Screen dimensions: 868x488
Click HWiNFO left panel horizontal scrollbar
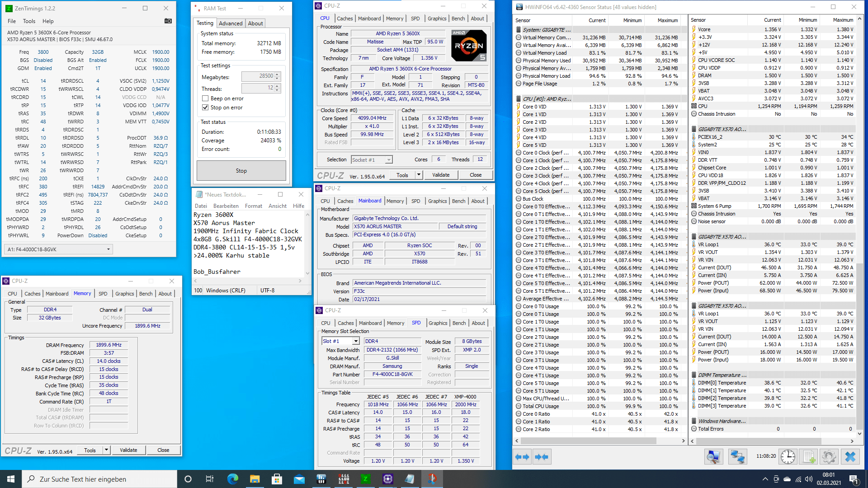(x=588, y=441)
